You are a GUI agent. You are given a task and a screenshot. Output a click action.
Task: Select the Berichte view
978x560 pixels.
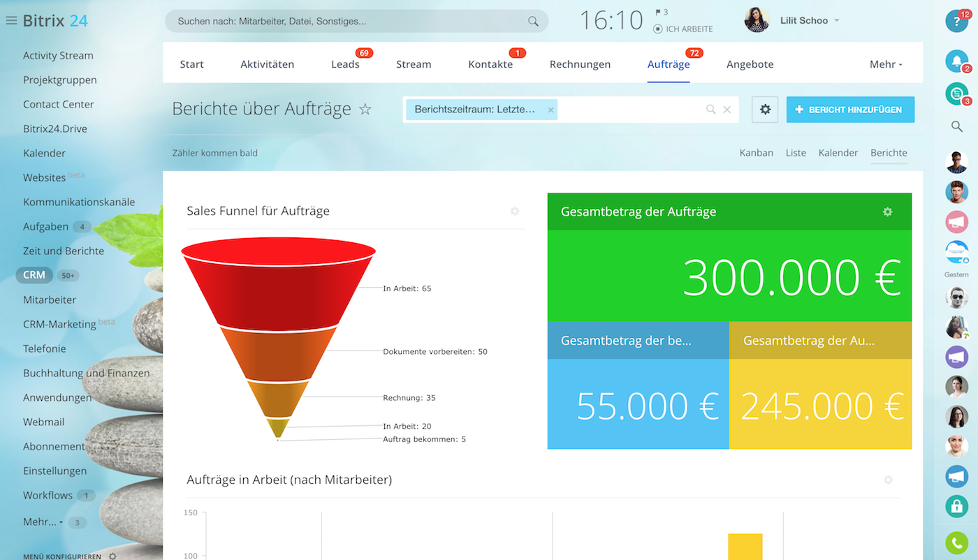(889, 153)
